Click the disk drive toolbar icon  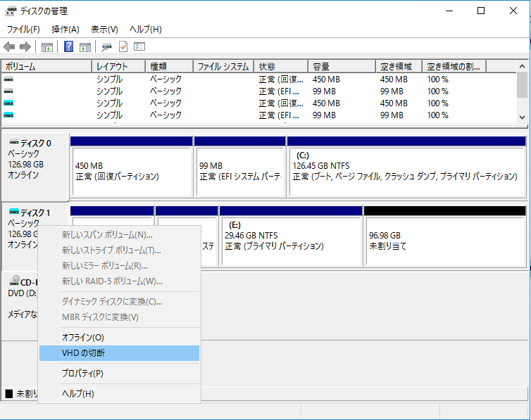click(x=106, y=47)
